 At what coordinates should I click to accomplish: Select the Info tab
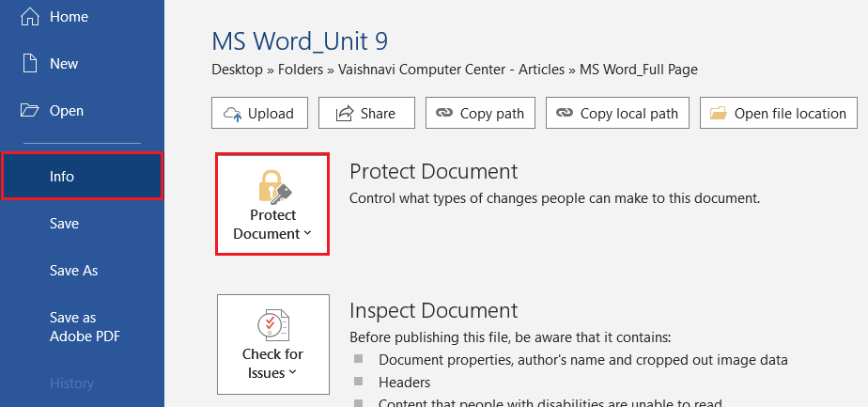click(82, 176)
